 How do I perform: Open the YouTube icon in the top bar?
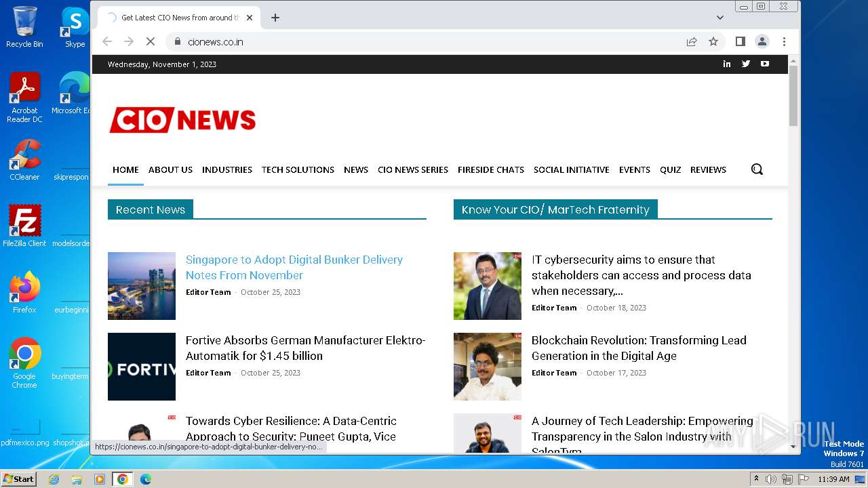[765, 64]
